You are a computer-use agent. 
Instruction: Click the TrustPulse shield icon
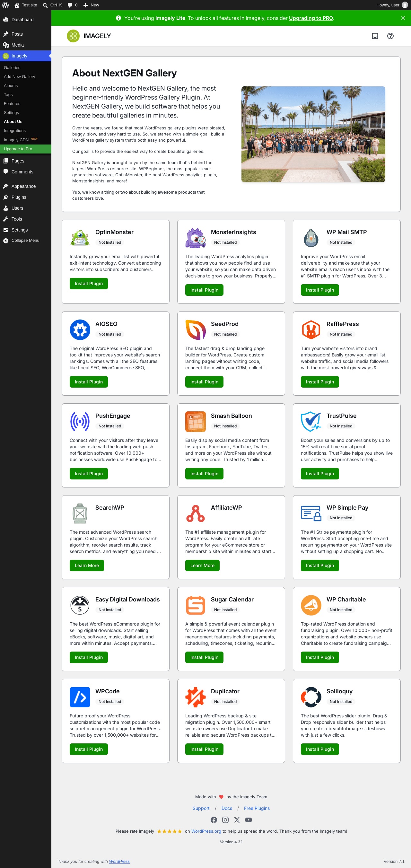311,422
